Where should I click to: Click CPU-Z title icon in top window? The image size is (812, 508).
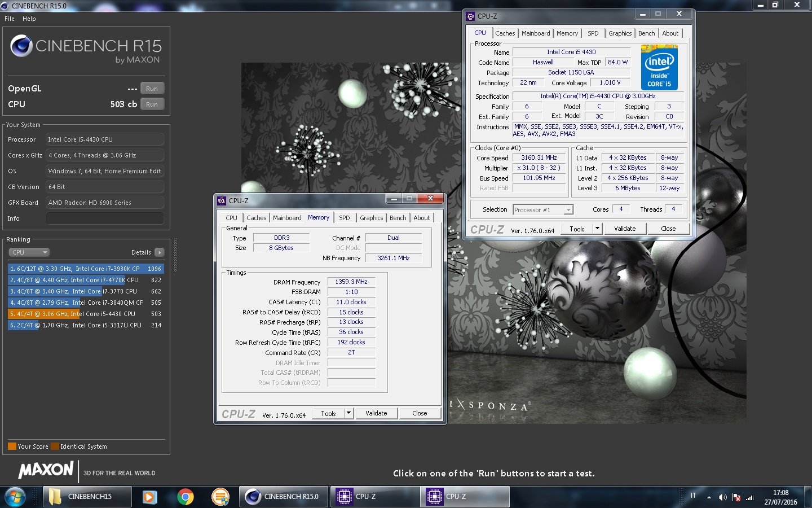point(470,16)
